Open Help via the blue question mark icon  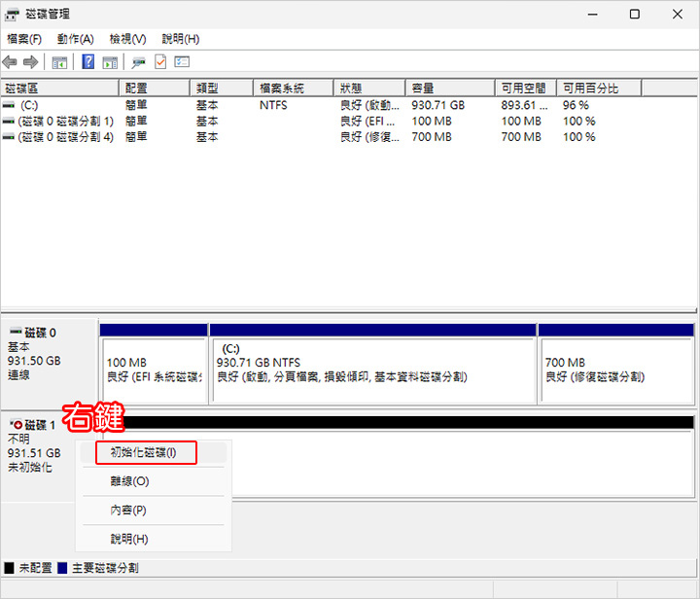click(x=88, y=61)
